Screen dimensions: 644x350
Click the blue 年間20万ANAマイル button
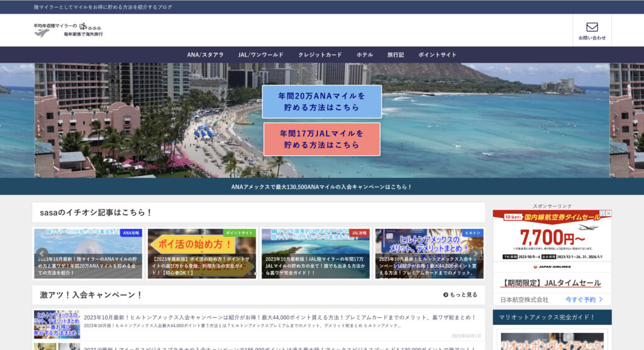tap(321, 102)
